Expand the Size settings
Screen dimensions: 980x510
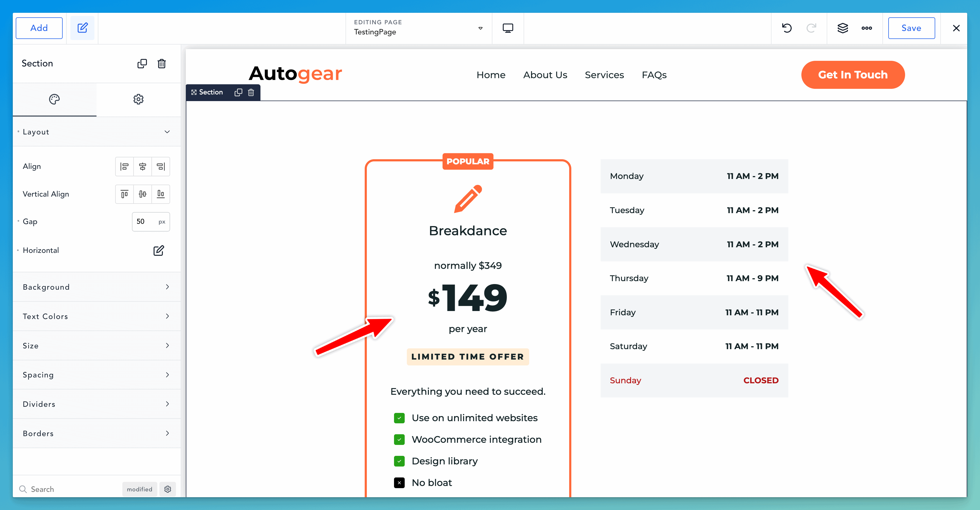(x=97, y=346)
